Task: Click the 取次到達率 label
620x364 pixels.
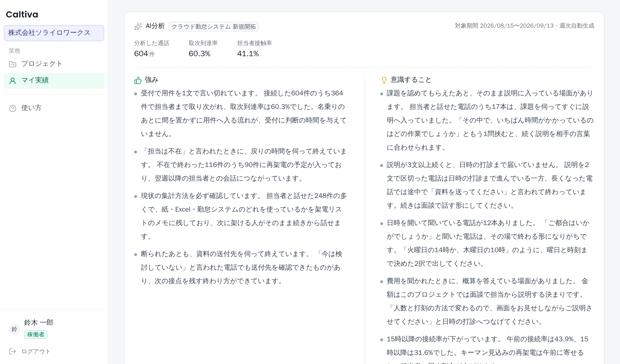Action: pos(203,43)
